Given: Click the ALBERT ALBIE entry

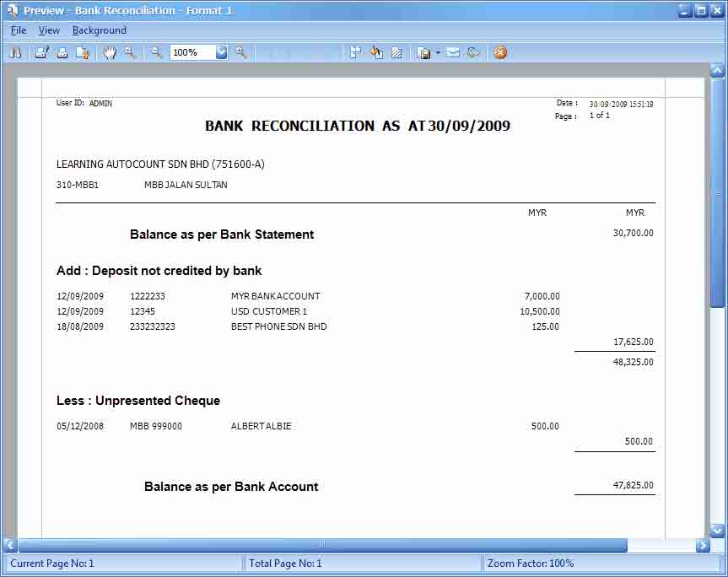Looking at the screenshot, I should tap(261, 426).
